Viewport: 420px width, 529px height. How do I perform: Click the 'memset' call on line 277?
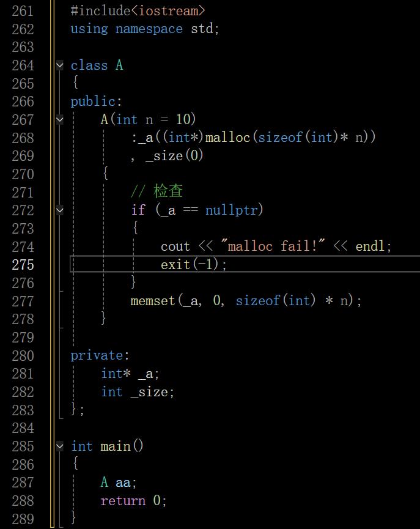(x=153, y=301)
